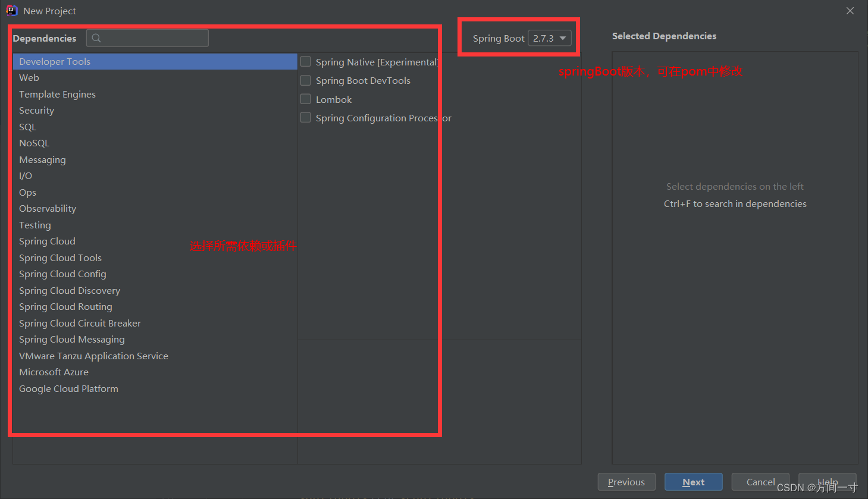Choose the Spring Cloud Messaging category
The height and width of the screenshot is (499, 868).
155,340
